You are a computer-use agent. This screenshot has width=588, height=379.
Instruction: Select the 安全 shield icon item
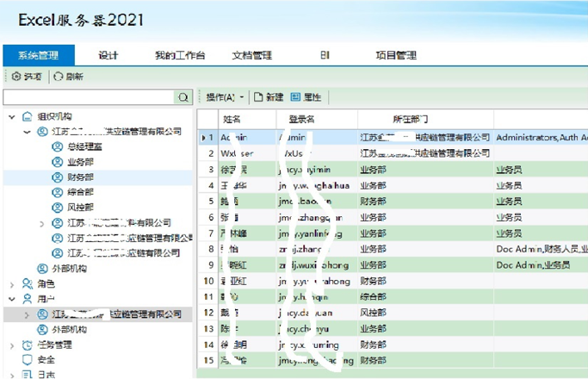[x=27, y=360]
